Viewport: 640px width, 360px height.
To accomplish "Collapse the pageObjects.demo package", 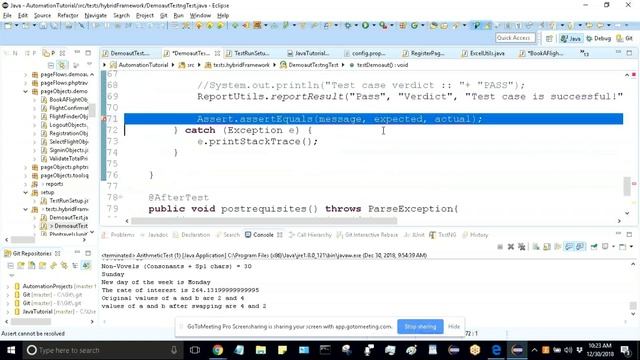I will [x=26, y=91].
